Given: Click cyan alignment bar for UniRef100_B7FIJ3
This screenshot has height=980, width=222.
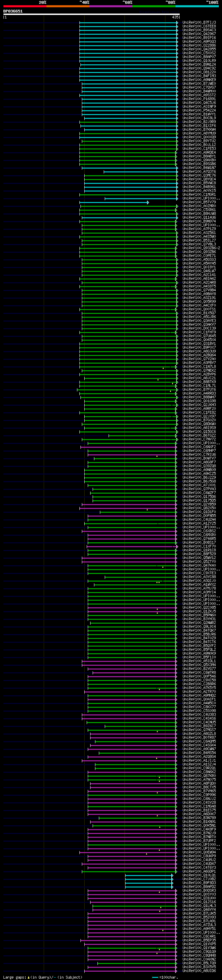Looking at the screenshot, I should [x=129, y=23].
